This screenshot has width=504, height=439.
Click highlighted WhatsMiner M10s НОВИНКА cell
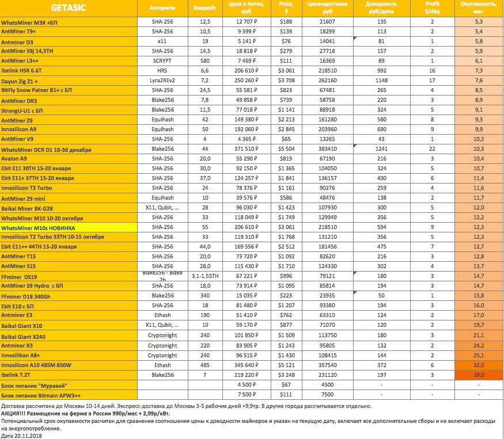coord(69,228)
